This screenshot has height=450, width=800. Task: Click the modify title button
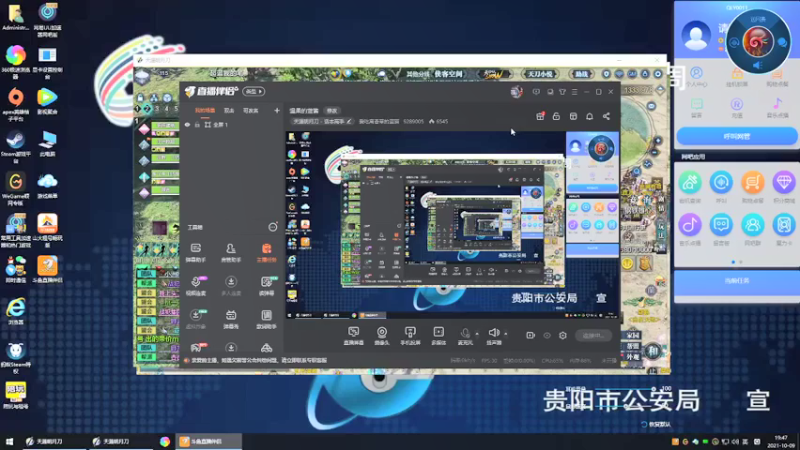332,110
